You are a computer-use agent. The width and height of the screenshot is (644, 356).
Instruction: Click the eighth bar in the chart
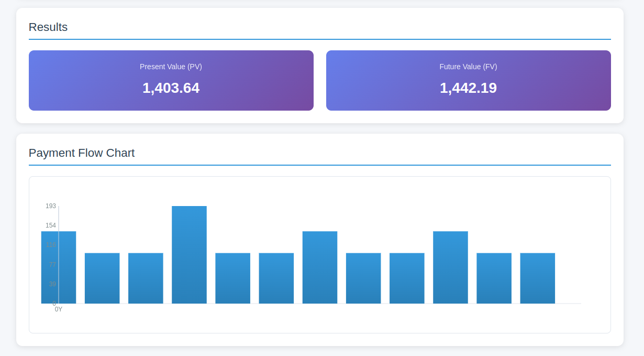[363, 278]
